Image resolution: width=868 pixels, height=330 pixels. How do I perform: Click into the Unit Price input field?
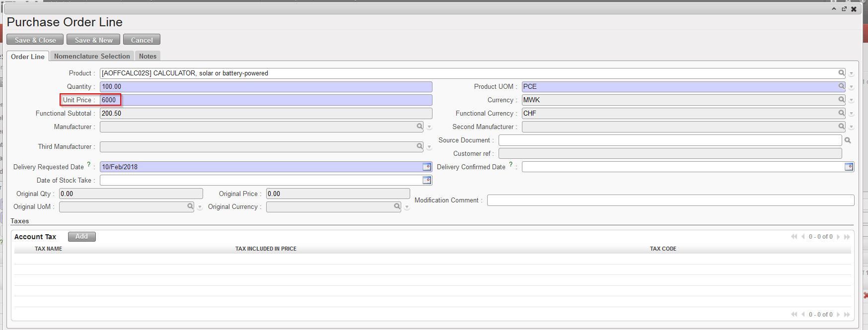[x=266, y=100]
